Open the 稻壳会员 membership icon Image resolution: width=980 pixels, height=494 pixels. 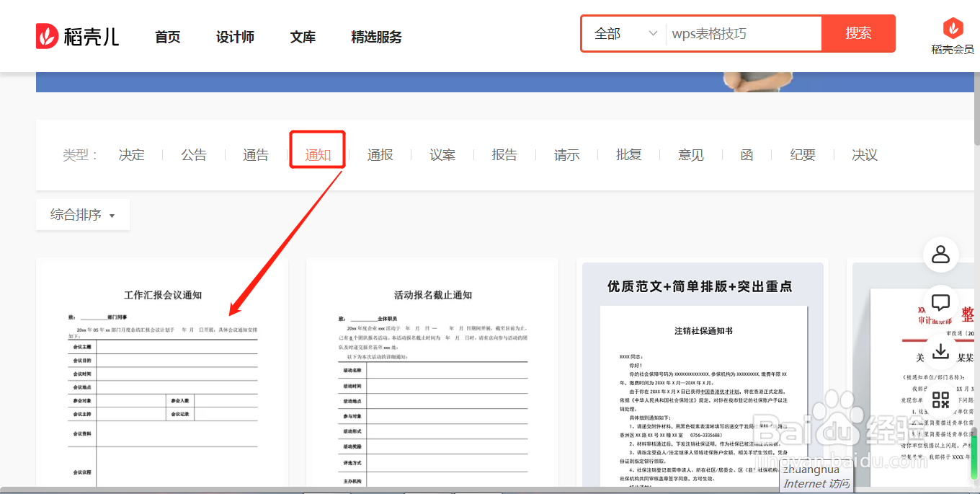pos(953,29)
